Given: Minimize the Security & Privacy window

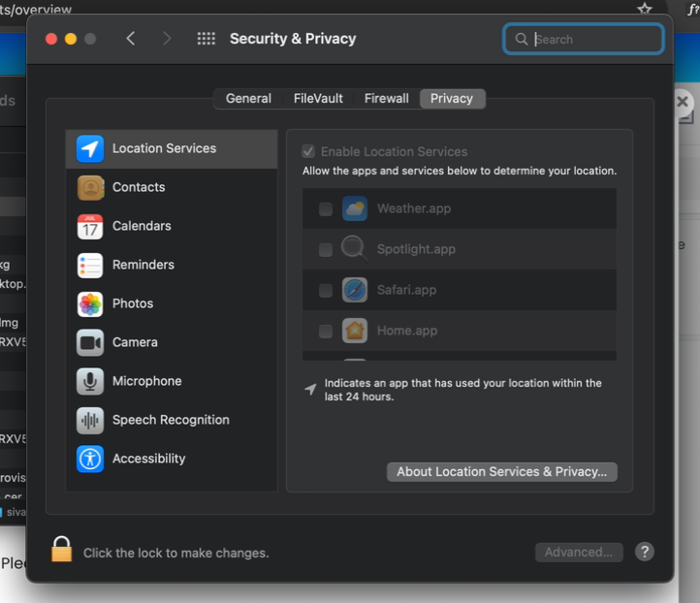Looking at the screenshot, I should click(x=71, y=39).
